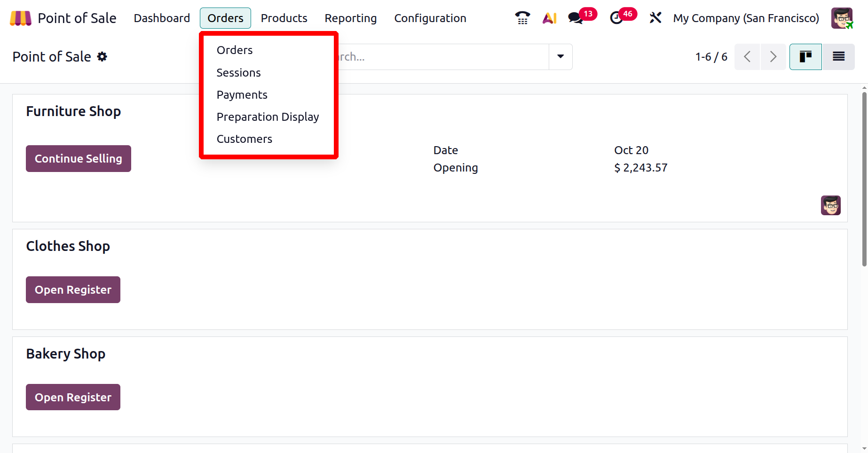Switch to List view
The width and height of the screenshot is (868, 453).
(x=838, y=57)
